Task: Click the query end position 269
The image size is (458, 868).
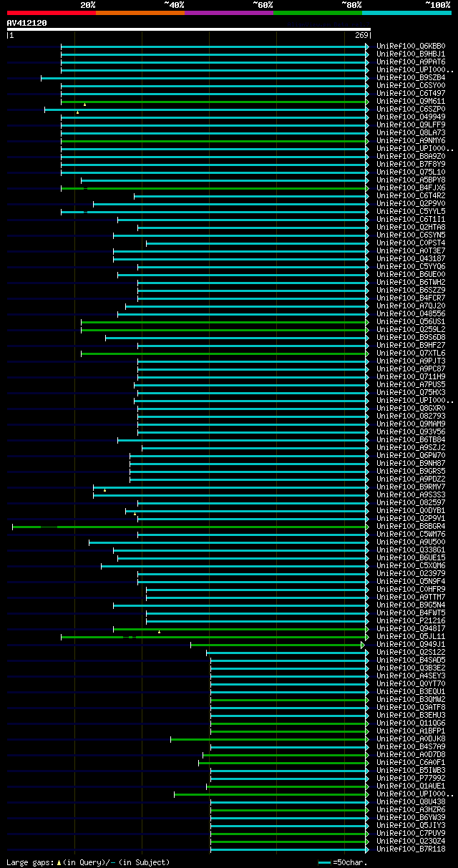Action: pos(361,35)
